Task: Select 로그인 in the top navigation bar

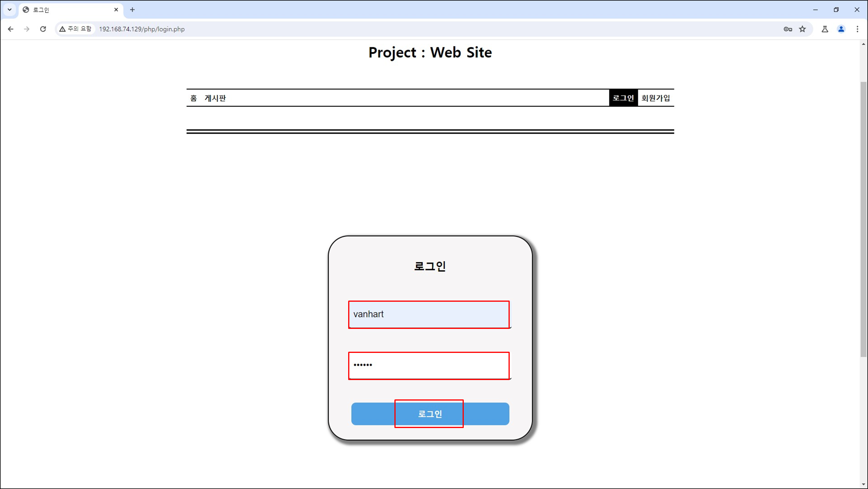Action: [623, 98]
